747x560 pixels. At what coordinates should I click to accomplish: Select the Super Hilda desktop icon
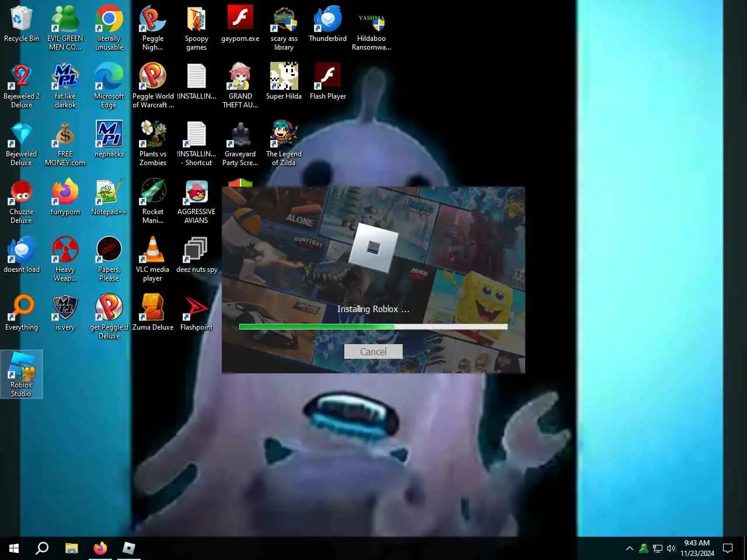click(x=284, y=82)
